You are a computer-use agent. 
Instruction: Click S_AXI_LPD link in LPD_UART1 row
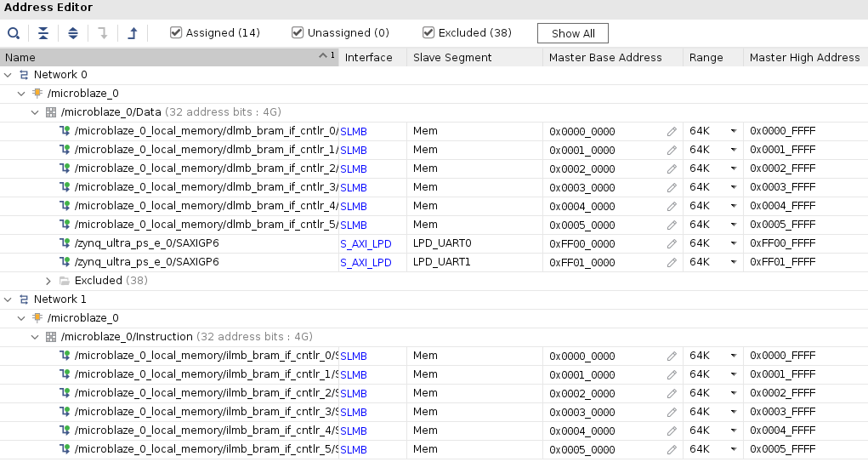pos(366,263)
